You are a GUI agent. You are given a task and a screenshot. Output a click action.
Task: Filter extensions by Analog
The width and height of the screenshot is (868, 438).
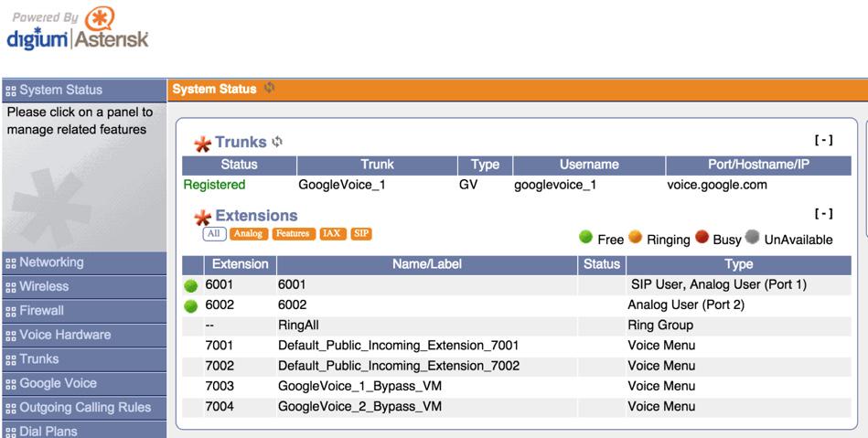pos(248,234)
